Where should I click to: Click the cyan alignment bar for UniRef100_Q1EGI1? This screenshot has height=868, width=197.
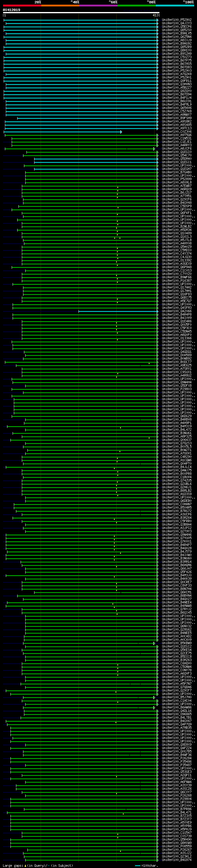[x=96, y=162]
